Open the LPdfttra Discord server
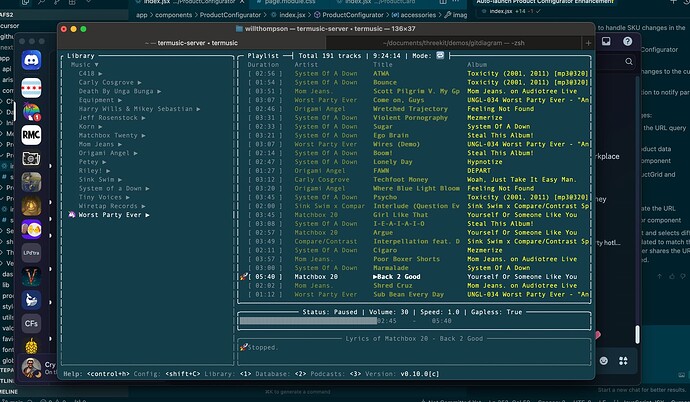This screenshot has height=402, width=690. pos(31,253)
